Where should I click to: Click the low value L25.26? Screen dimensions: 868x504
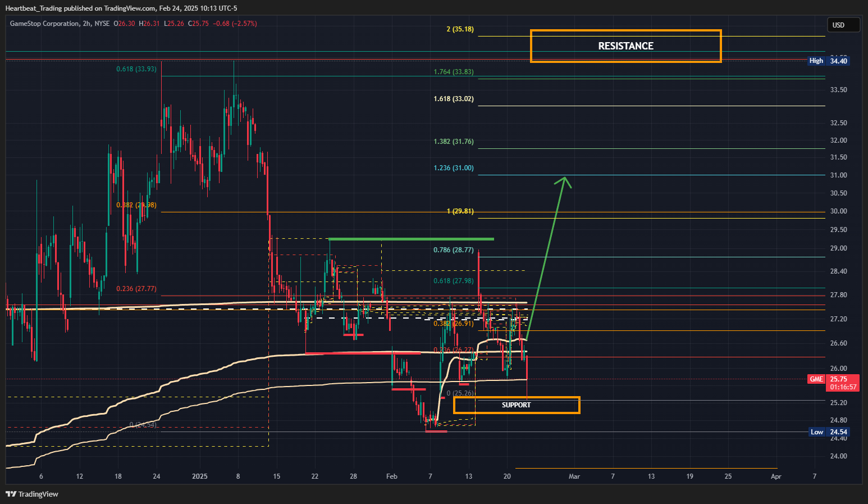[x=174, y=24]
